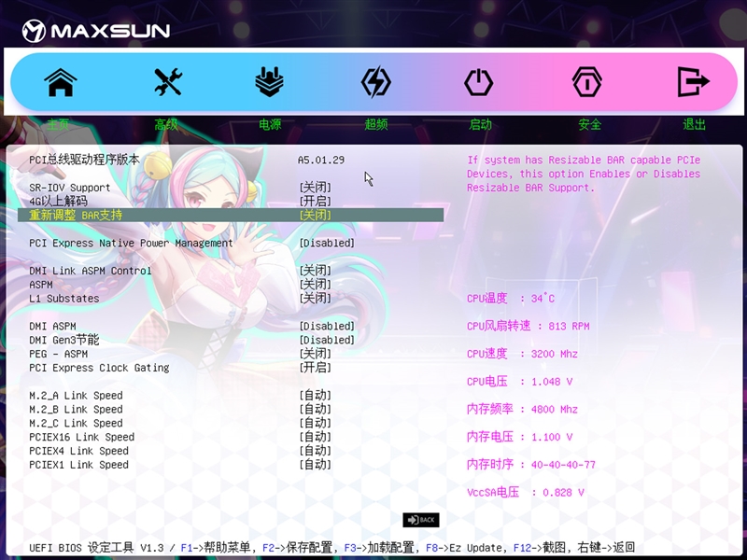Open Overclocking lightning bolt icon
The width and height of the screenshot is (747, 560).
click(x=376, y=82)
